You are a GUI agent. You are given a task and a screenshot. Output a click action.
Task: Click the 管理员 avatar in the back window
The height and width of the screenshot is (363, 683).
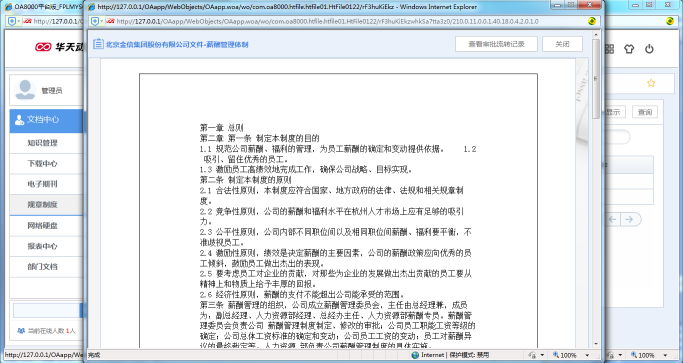click(x=25, y=90)
